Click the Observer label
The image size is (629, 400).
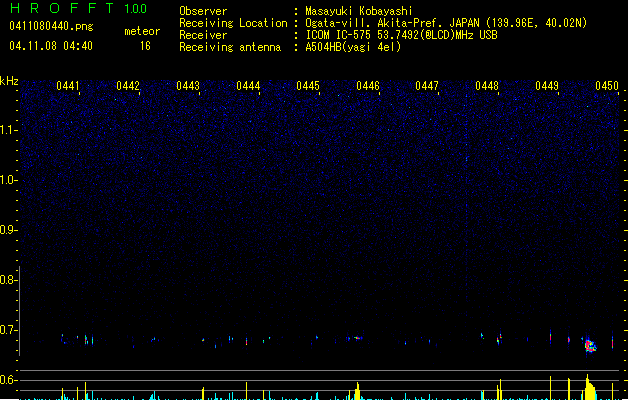(x=203, y=11)
